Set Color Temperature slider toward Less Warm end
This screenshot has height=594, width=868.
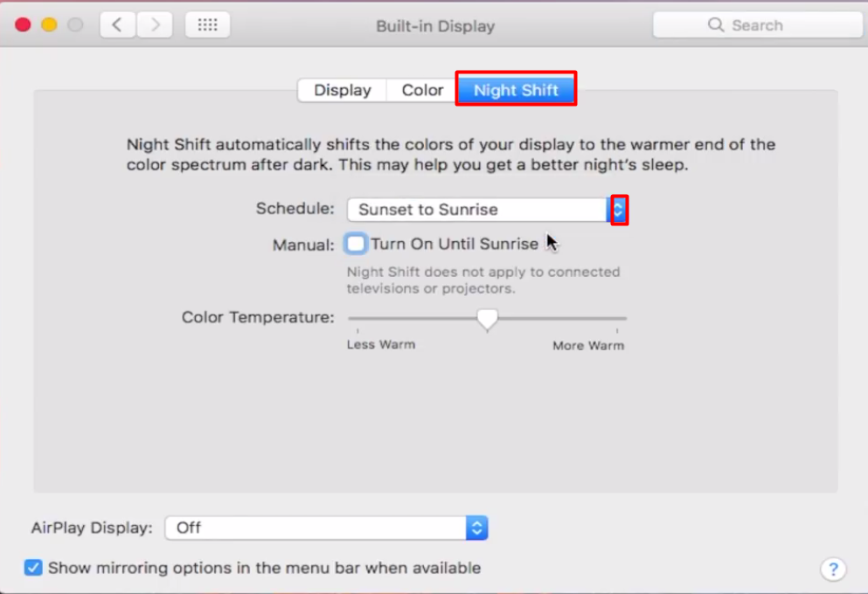(358, 318)
